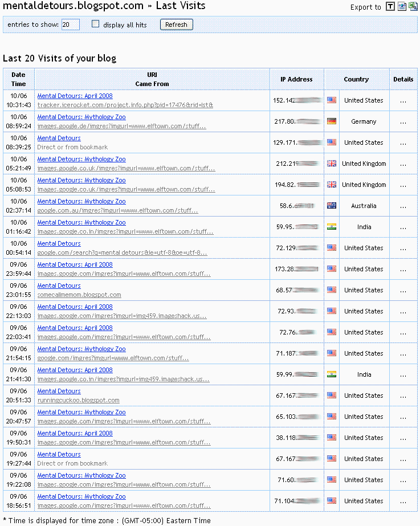
Task: Show details for the 08:39:25 visit
Action: click(403, 144)
